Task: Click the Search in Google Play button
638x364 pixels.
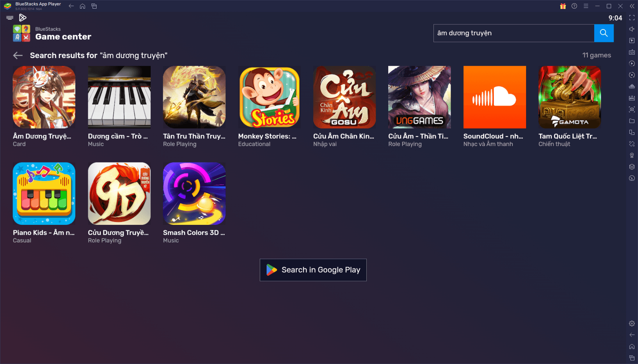Action: pos(313,270)
